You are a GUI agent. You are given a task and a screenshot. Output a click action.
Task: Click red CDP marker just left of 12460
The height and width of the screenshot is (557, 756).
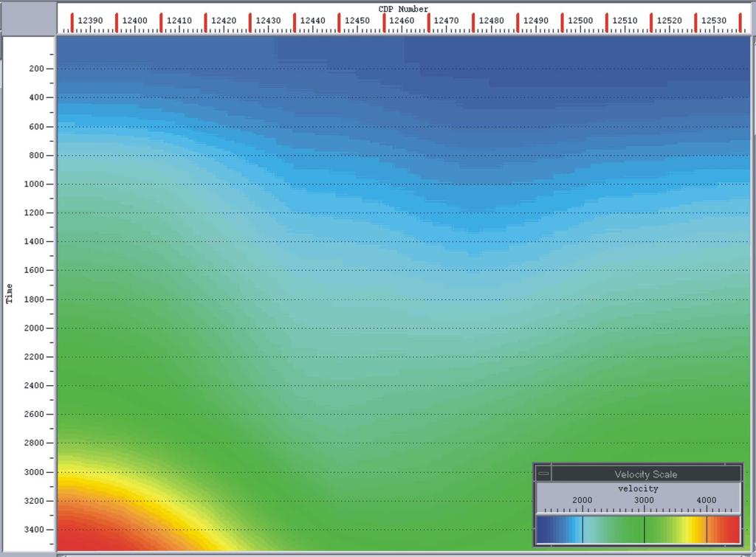pos(384,23)
